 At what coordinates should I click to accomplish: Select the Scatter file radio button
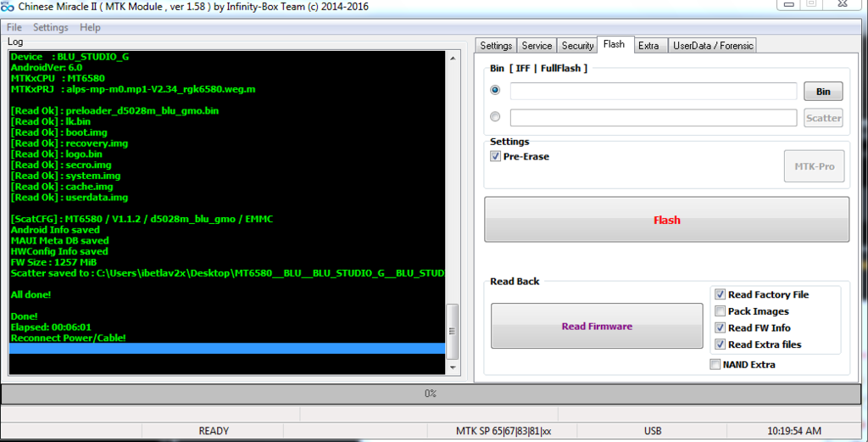[495, 117]
